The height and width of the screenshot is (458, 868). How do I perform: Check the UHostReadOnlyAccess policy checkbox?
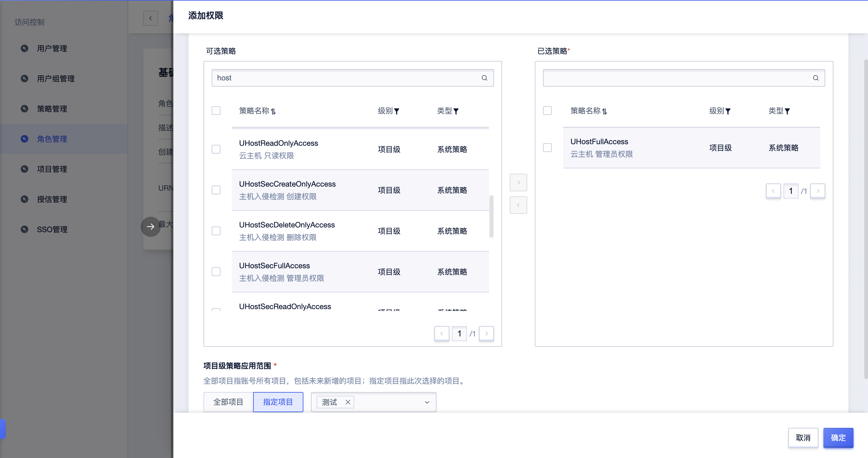point(216,149)
